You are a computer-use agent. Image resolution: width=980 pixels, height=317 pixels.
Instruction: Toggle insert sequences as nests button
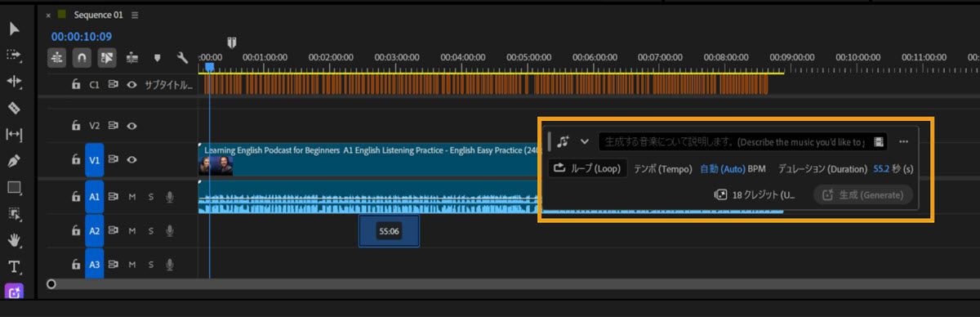point(57,58)
